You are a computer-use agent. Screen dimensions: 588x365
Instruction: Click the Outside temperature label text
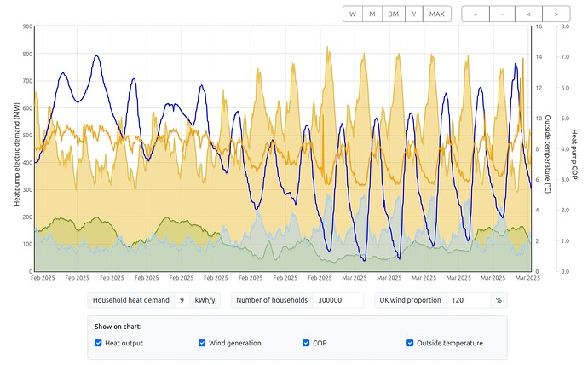tap(449, 343)
